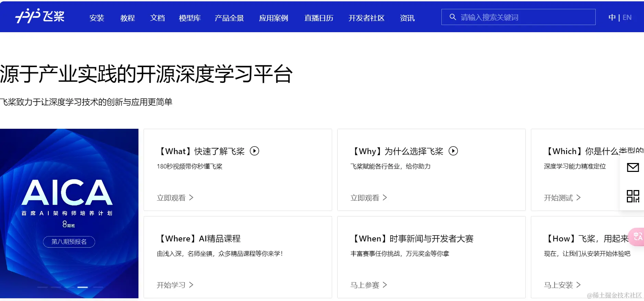Click text 丰富赛事任你挑战，万元奖金等你拿
644x301 pixels.
click(x=400, y=254)
